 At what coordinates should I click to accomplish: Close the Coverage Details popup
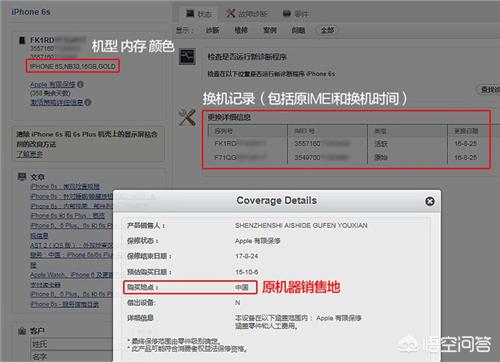[x=430, y=201]
